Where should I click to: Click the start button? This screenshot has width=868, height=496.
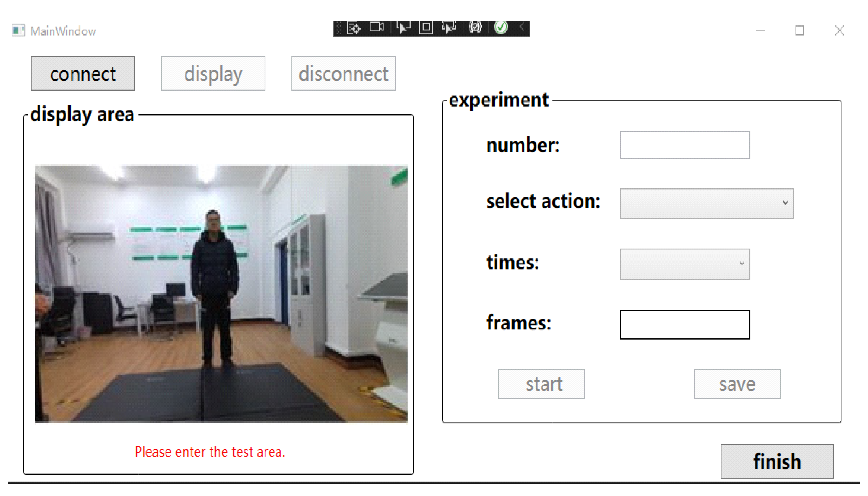(541, 384)
